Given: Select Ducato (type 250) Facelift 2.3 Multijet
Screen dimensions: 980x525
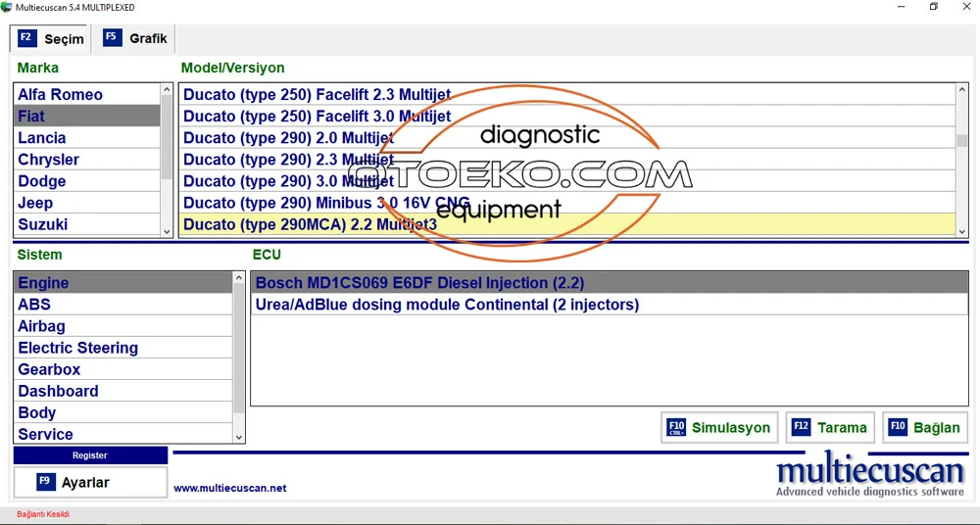Looking at the screenshot, I should click(567, 94).
